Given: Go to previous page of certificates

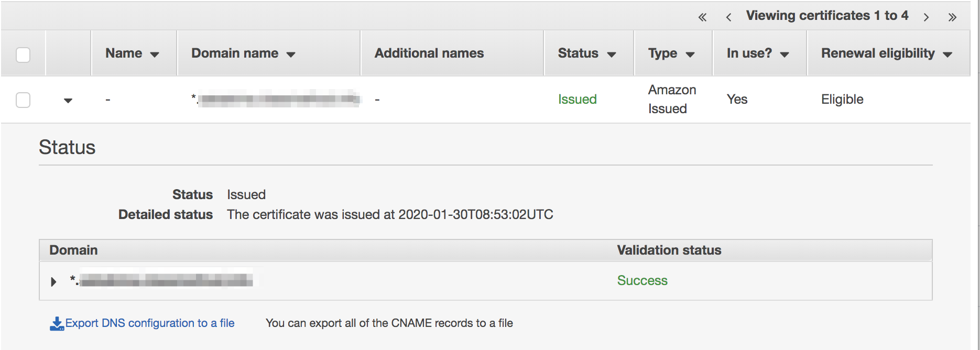Looking at the screenshot, I should coord(728,17).
